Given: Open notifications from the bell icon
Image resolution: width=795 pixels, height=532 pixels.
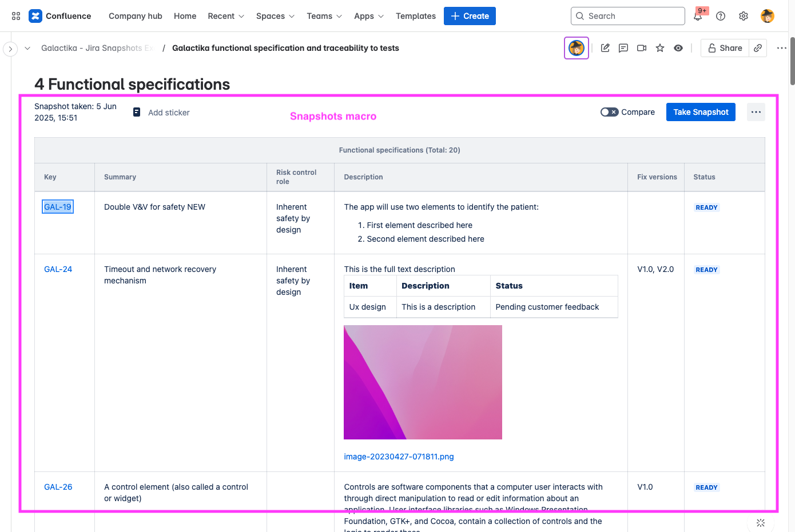Looking at the screenshot, I should pos(698,16).
